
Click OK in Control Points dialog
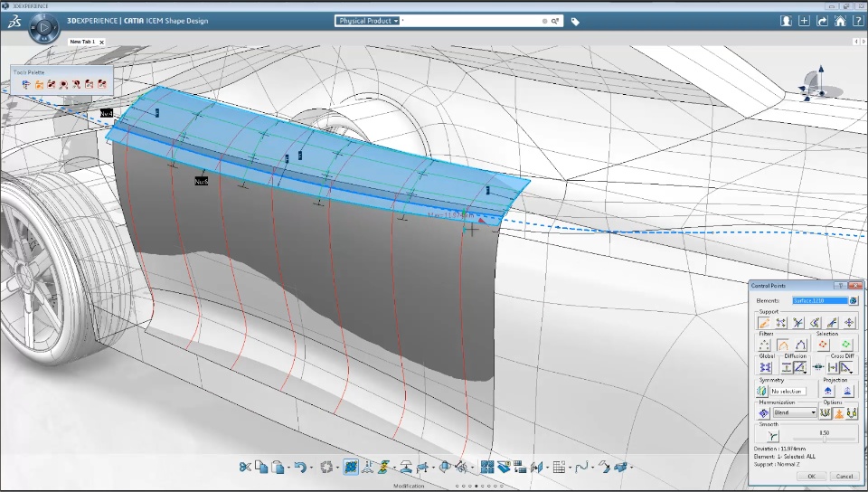[811, 476]
